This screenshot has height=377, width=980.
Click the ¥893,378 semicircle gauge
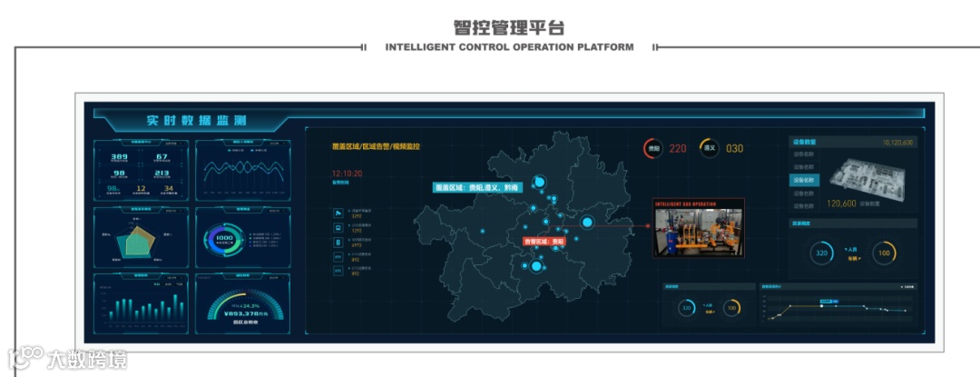point(244,306)
